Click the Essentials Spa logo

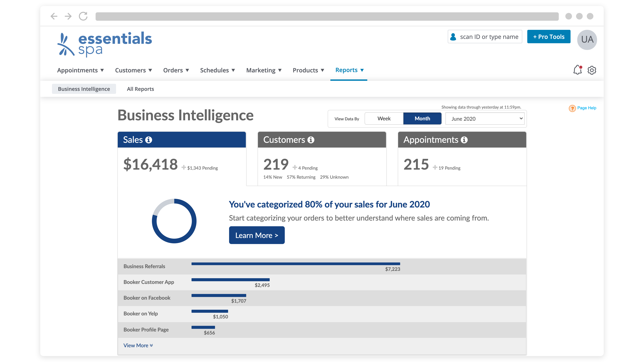[x=104, y=44]
